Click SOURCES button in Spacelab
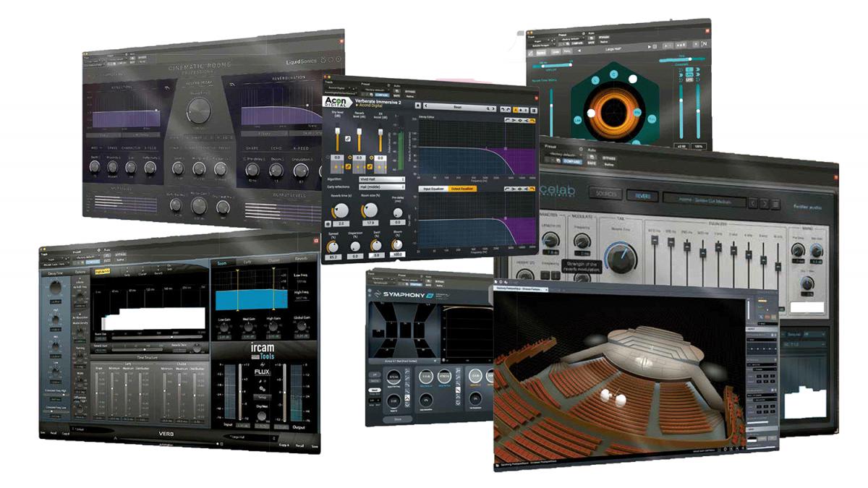 coord(605,194)
